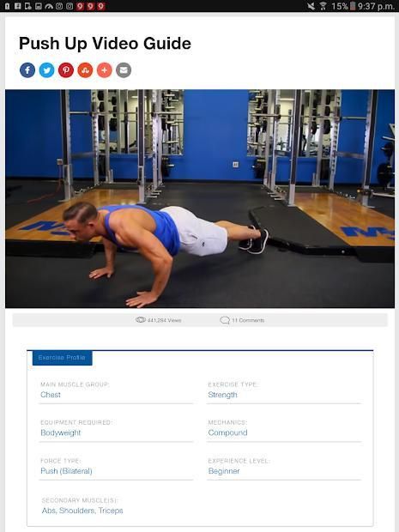Follow the Compound mechanics link

[x=227, y=432]
